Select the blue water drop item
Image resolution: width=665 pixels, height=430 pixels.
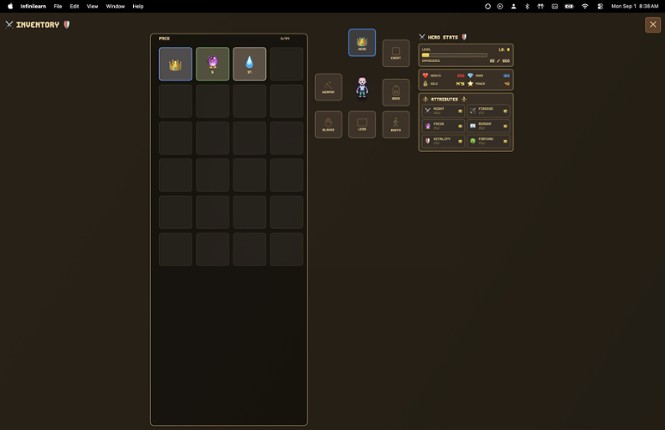point(249,64)
